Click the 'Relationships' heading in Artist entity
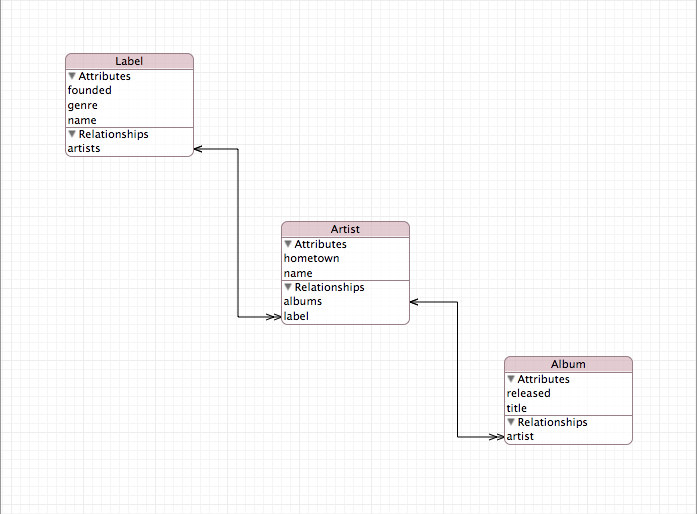Image resolution: width=697 pixels, height=514 pixels. tap(329, 287)
